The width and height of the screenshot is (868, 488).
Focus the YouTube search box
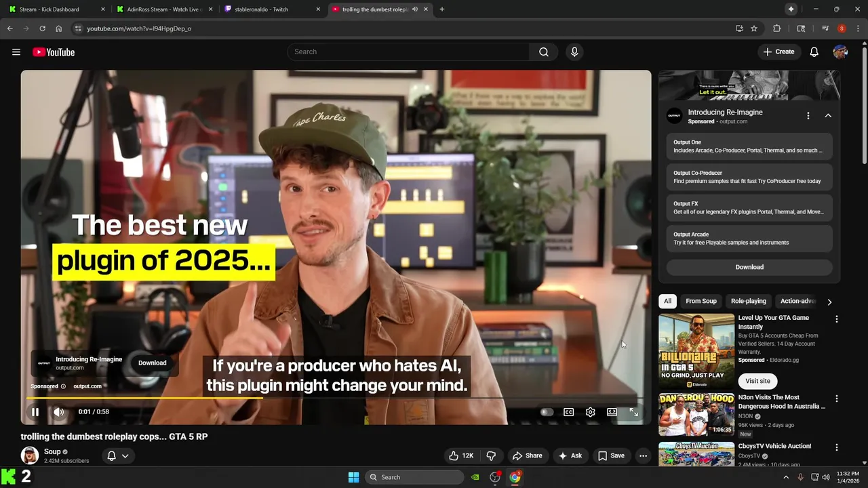[409, 52]
